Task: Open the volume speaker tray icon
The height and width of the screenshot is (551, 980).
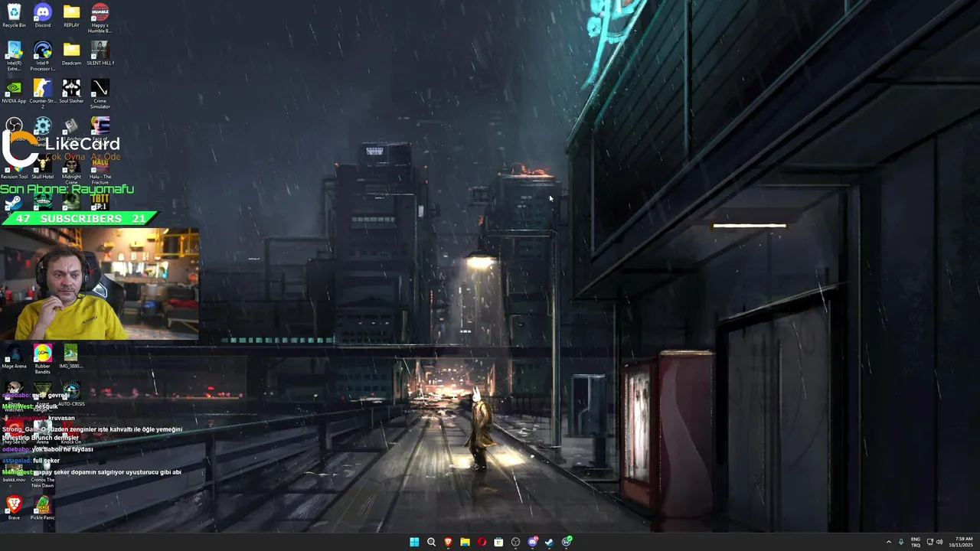Action: pyautogui.click(x=939, y=542)
